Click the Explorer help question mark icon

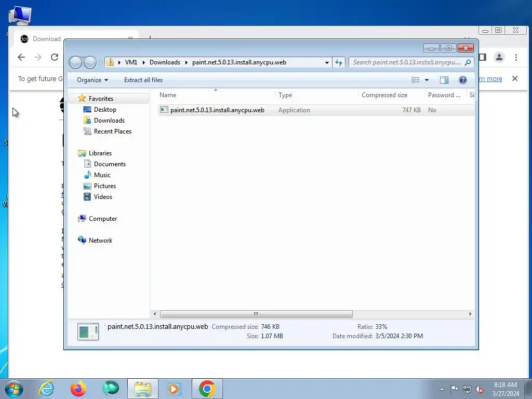tap(462, 79)
